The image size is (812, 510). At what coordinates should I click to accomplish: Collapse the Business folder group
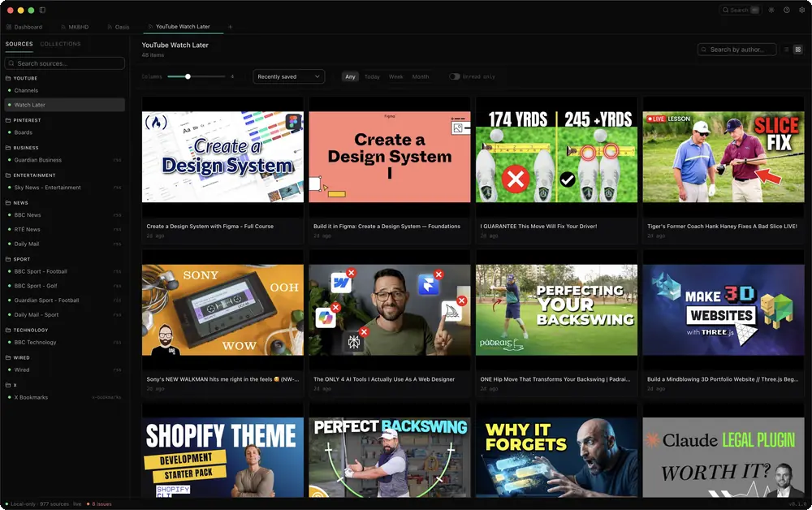[22, 148]
